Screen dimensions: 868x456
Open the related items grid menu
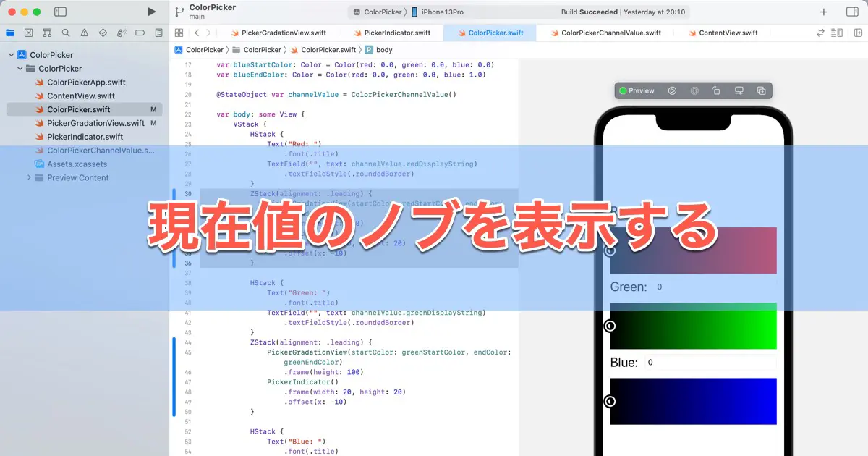point(179,33)
